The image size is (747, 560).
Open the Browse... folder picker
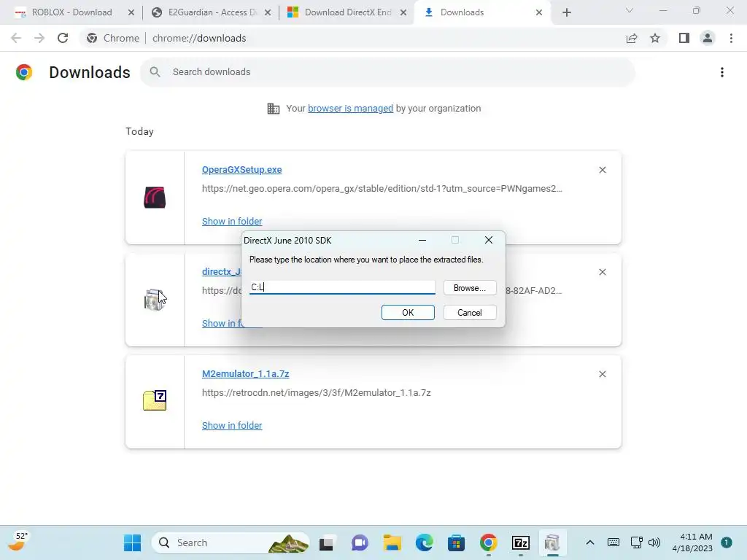470,287
